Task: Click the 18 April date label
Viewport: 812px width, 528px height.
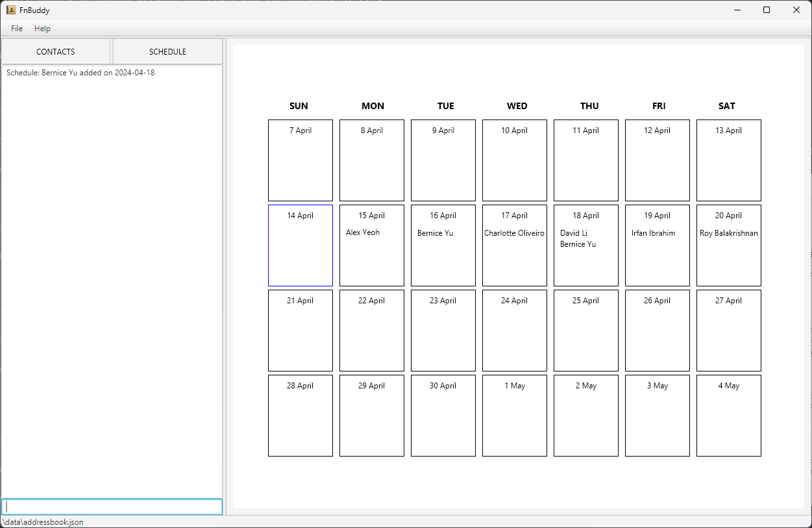Action: [x=585, y=216]
